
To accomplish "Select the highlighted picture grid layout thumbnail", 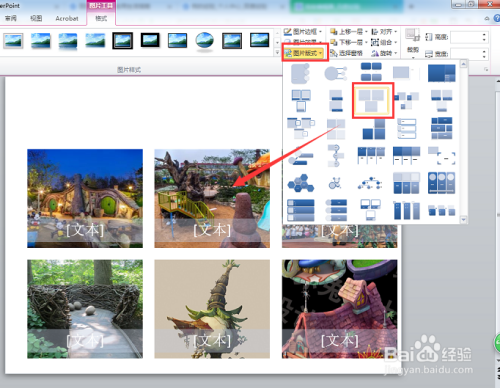I will point(373,101).
